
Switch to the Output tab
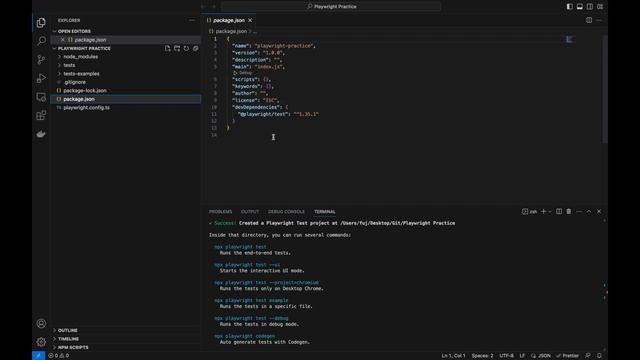(x=250, y=211)
